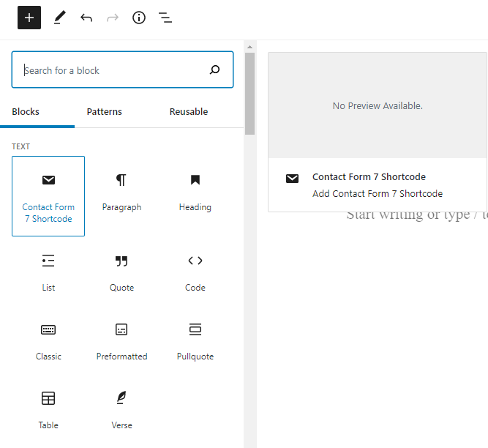488x448 pixels.
Task: Insert a Heading block
Action: (195, 193)
